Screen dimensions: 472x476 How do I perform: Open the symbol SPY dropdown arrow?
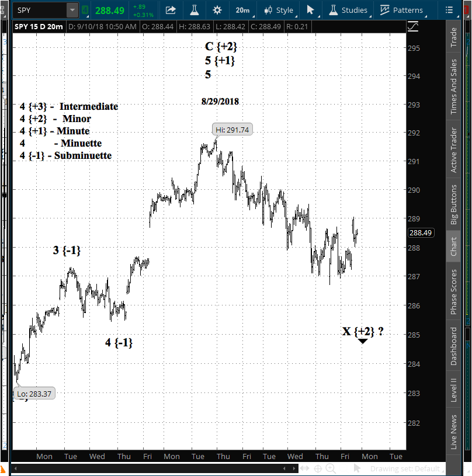[71, 10]
